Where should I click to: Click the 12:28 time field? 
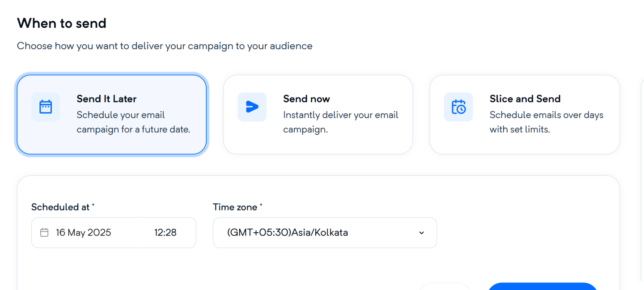(x=169, y=232)
